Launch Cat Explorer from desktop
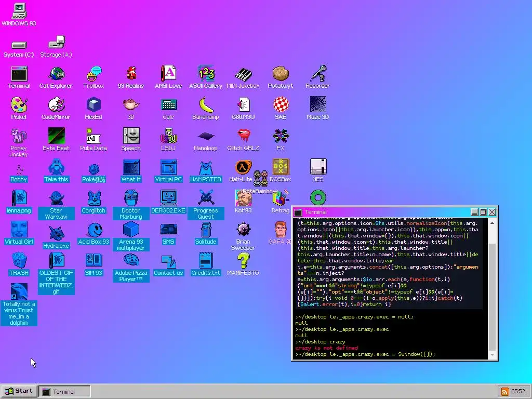The image size is (532, 399). click(x=56, y=77)
